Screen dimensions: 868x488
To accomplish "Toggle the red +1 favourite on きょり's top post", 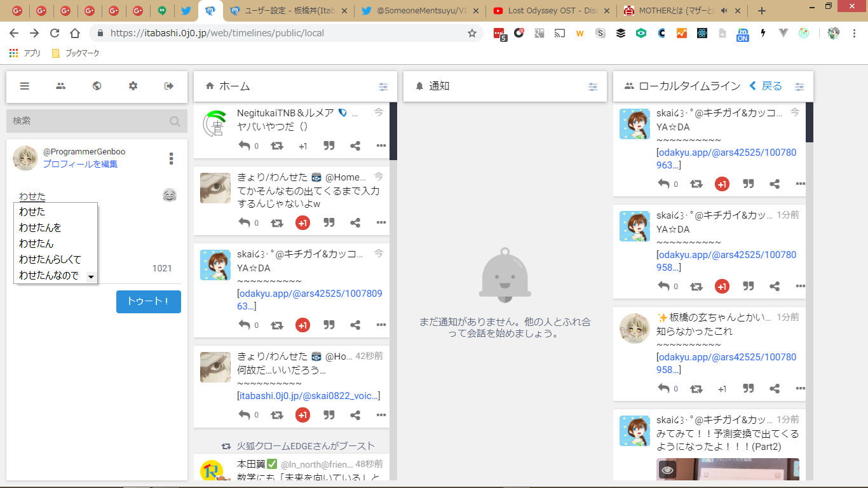I will [x=302, y=222].
